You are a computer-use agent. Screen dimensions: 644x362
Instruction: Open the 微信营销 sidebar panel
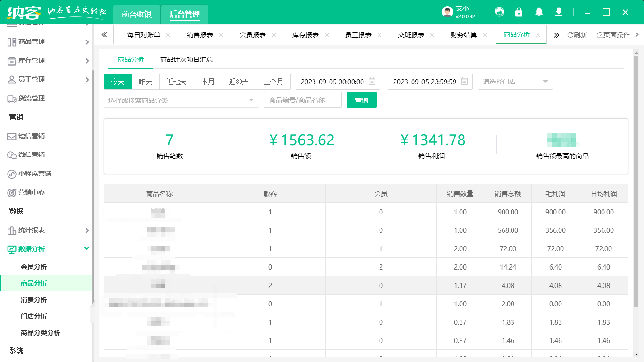31,155
